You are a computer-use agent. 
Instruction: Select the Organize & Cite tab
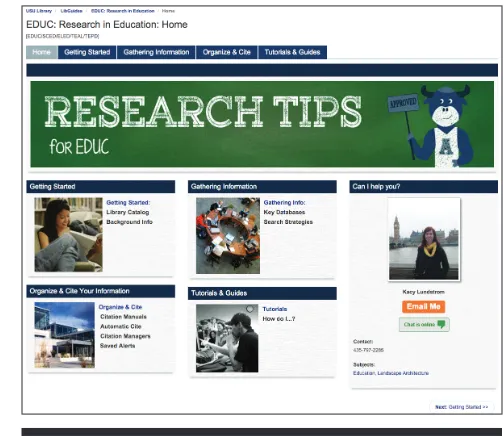tap(227, 52)
